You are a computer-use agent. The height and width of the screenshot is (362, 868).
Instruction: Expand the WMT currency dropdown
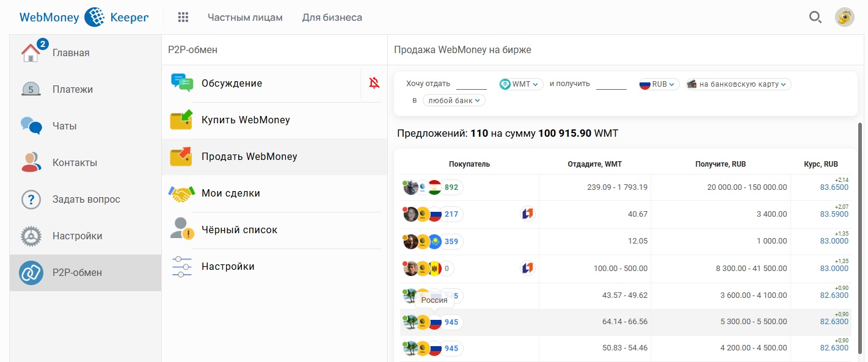click(x=521, y=84)
